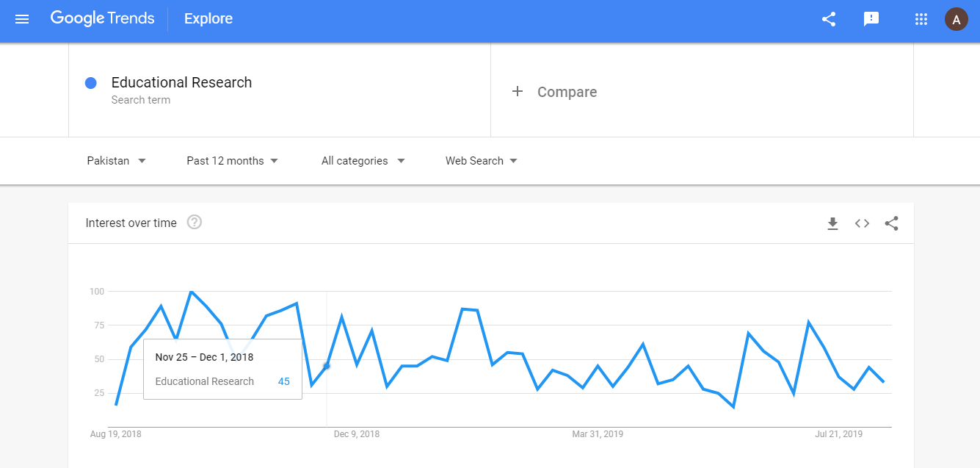Open the Google apps grid
Screen dimensions: 980x468
[x=921, y=20]
